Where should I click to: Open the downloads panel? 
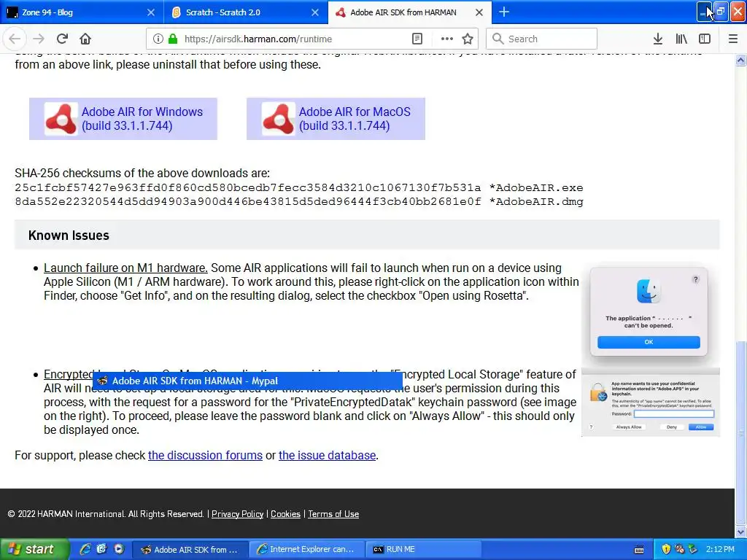pos(658,39)
